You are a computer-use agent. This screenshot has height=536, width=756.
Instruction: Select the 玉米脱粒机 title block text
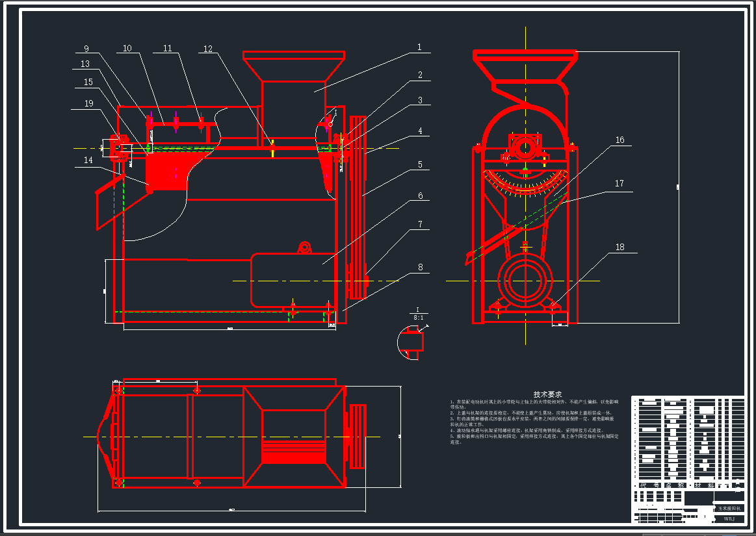(729, 509)
